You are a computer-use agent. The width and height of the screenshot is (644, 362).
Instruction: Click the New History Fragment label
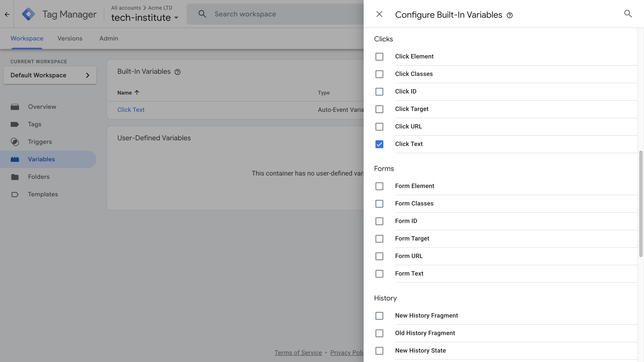point(426,316)
